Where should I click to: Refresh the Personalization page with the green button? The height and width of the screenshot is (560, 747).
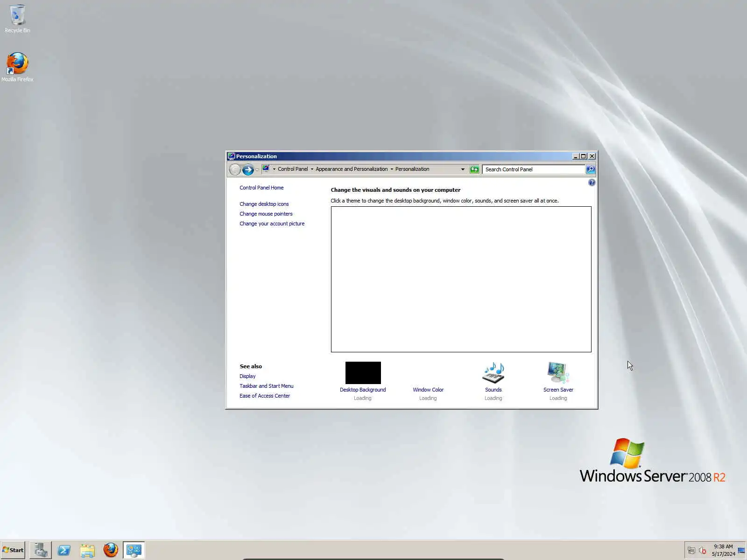click(474, 169)
